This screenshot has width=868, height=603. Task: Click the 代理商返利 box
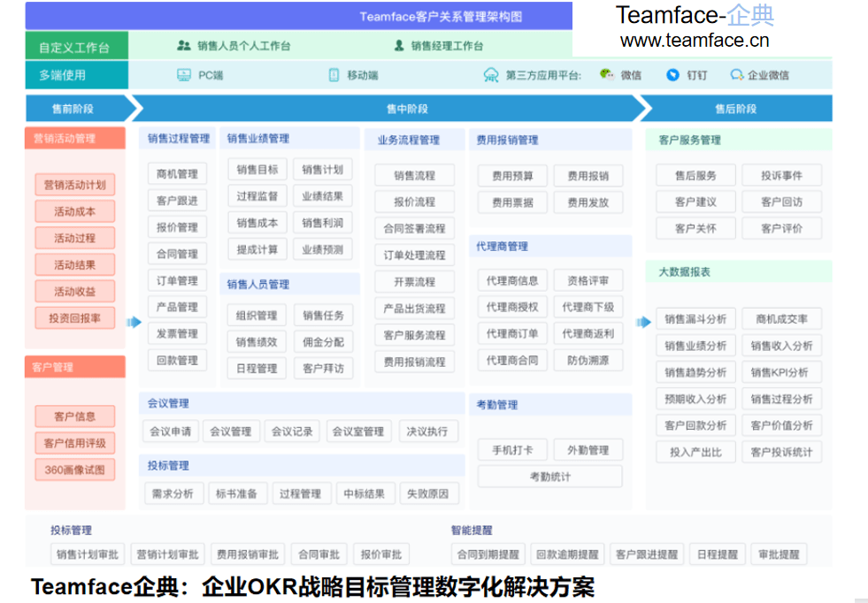(588, 333)
